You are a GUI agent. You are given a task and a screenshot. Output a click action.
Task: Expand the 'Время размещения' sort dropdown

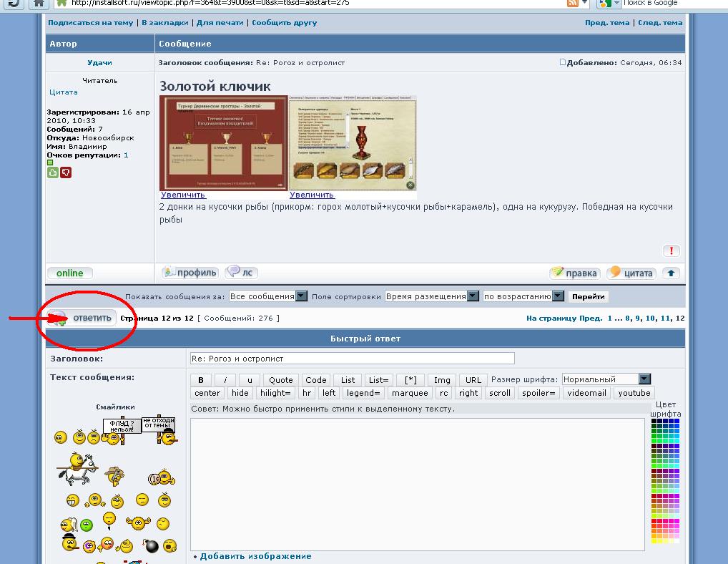[432, 296]
